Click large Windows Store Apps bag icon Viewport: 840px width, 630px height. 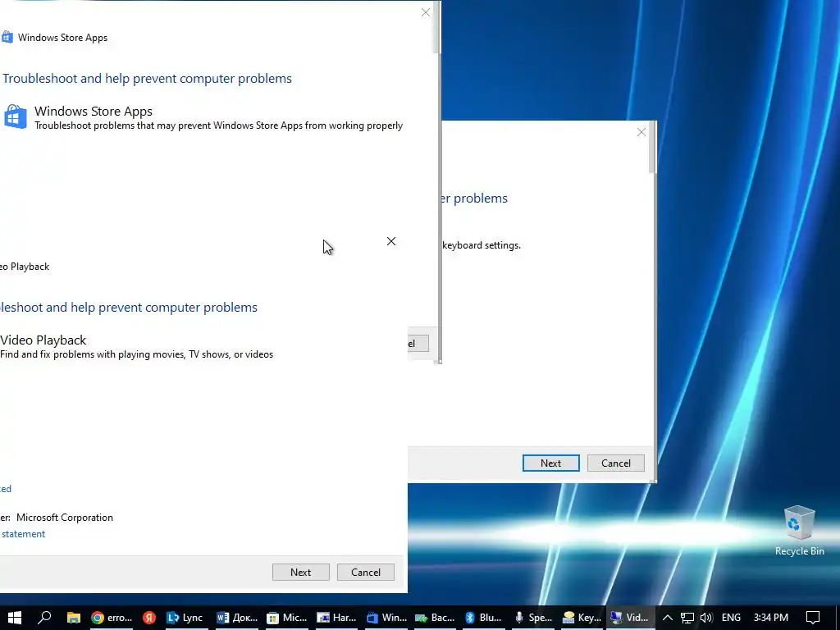point(15,116)
